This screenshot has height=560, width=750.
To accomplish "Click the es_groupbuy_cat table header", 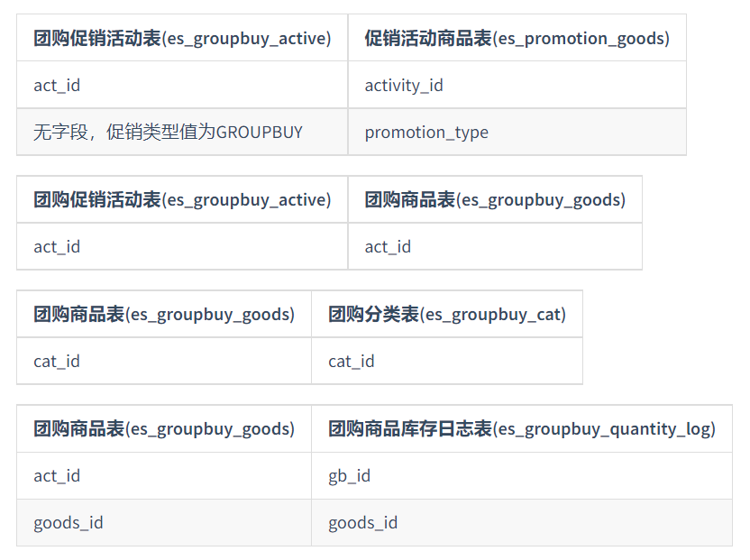I will pos(447,314).
